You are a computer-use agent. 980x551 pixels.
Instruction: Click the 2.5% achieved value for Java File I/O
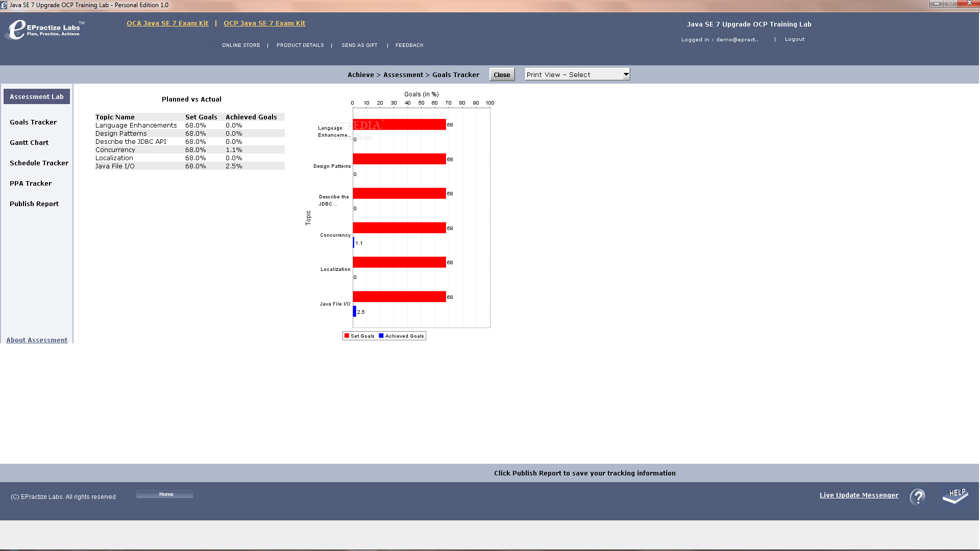coord(234,166)
